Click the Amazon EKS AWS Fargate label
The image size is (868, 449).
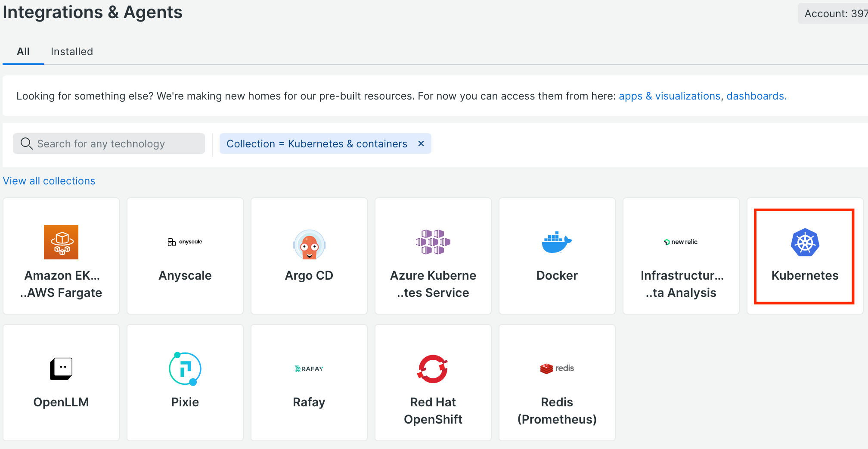(x=61, y=284)
